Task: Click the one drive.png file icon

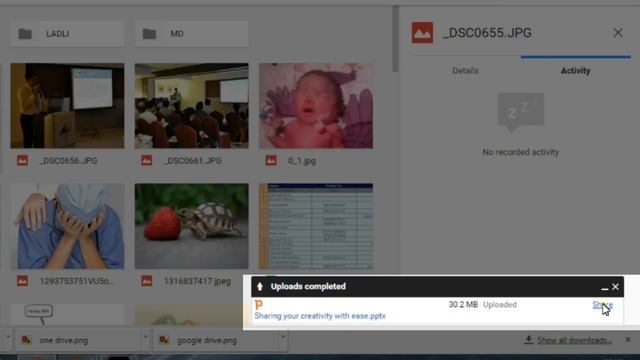Action: click(27, 340)
